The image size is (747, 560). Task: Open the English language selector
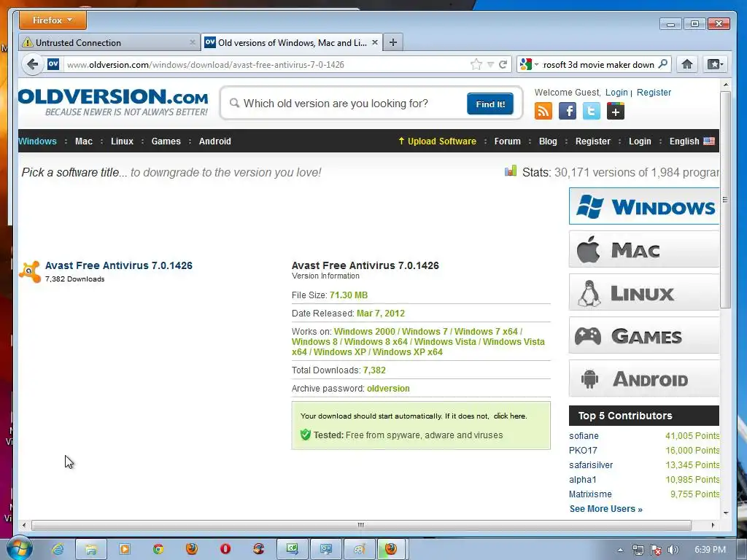(x=692, y=141)
